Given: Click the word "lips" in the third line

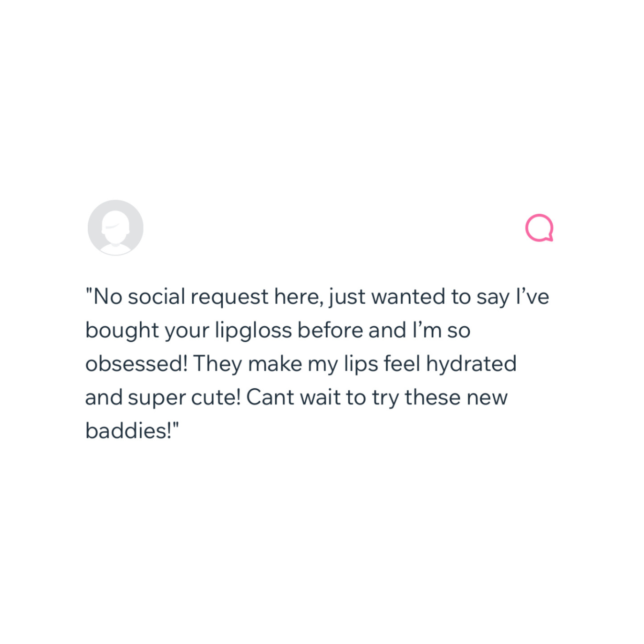Looking at the screenshot, I should (x=361, y=364).
